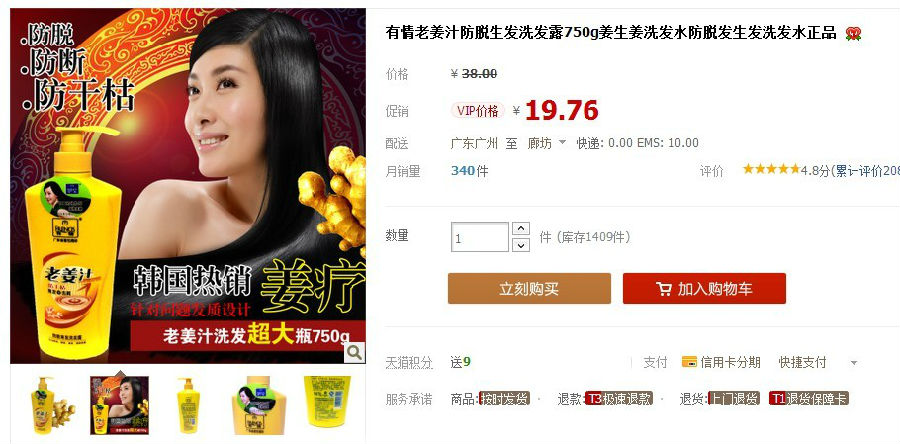Increase quantity with the up arrow

[520, 229]
